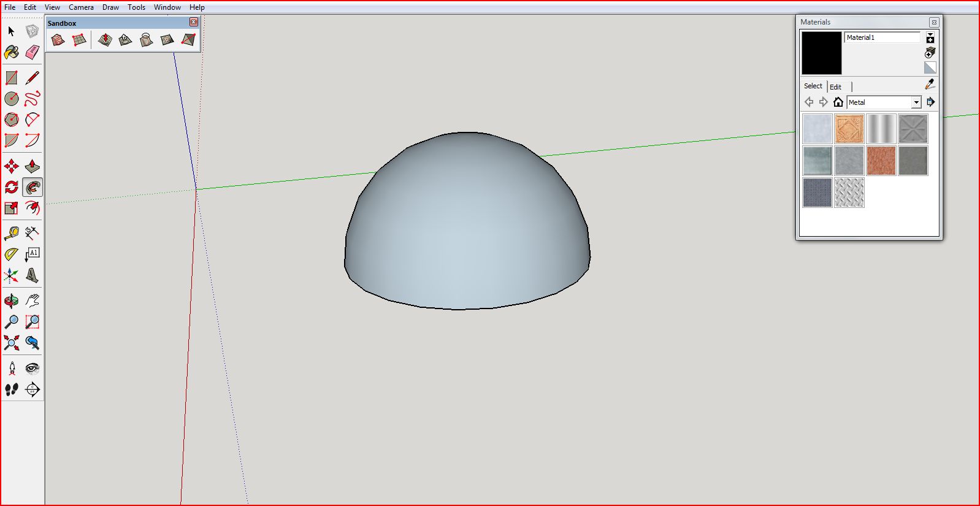Select the Scale tool

12,208
